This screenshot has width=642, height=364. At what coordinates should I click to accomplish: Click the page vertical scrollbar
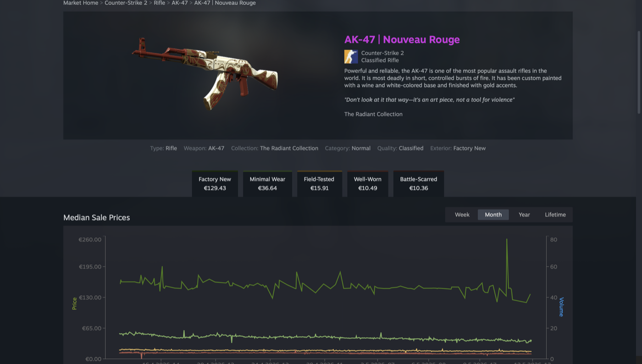pyautogui.click(x=639, y=72)
